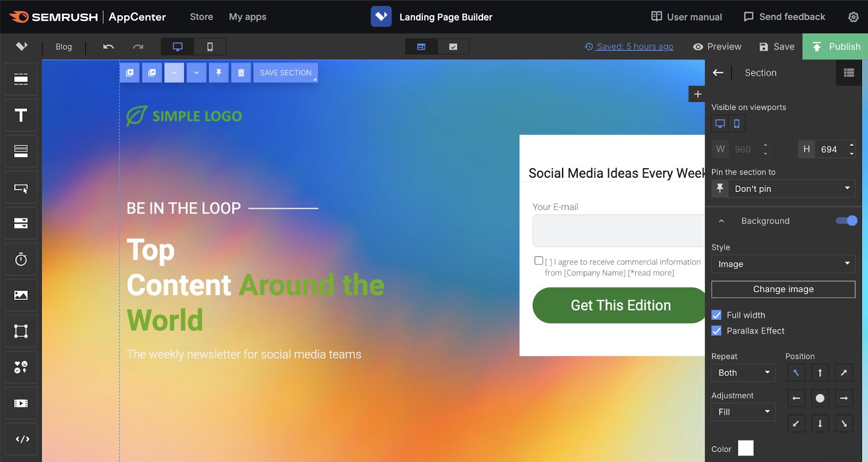This screenshot has width=868, height=462.
Task: Select the Box shape tool
Action: tap(21, 331)
